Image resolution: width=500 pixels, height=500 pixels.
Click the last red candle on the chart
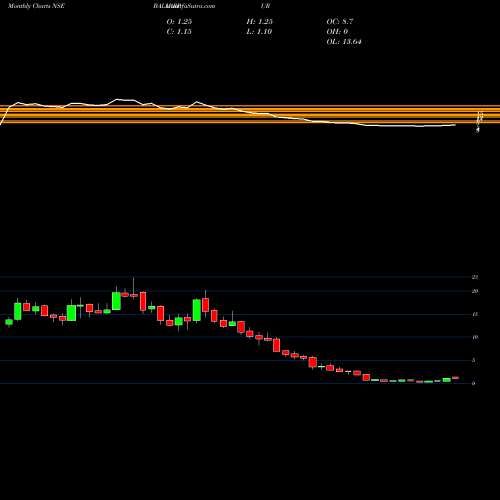455,378
